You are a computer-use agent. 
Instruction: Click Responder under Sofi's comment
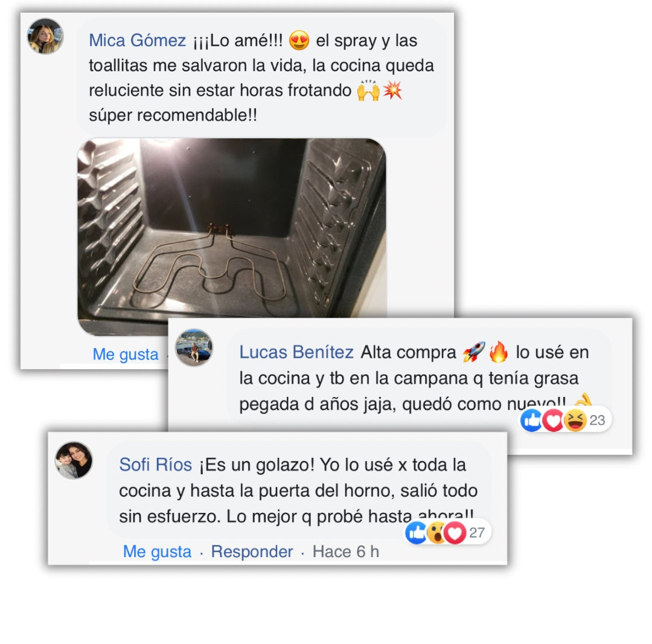click(x=252, y=552)
